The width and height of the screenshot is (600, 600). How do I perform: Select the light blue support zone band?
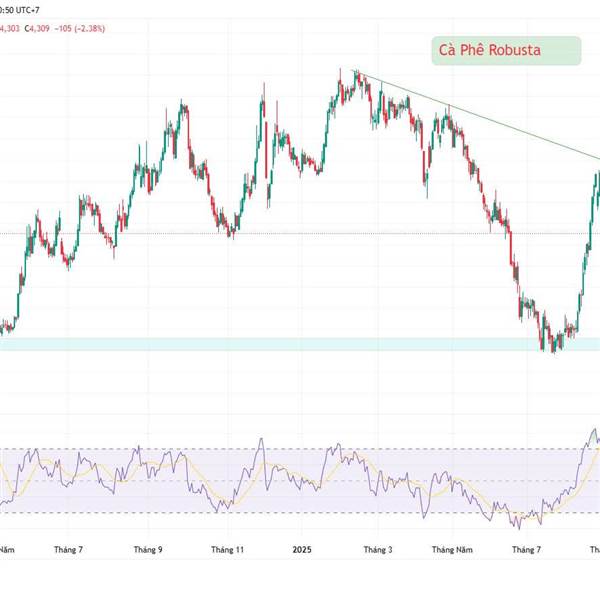point(300,344)
